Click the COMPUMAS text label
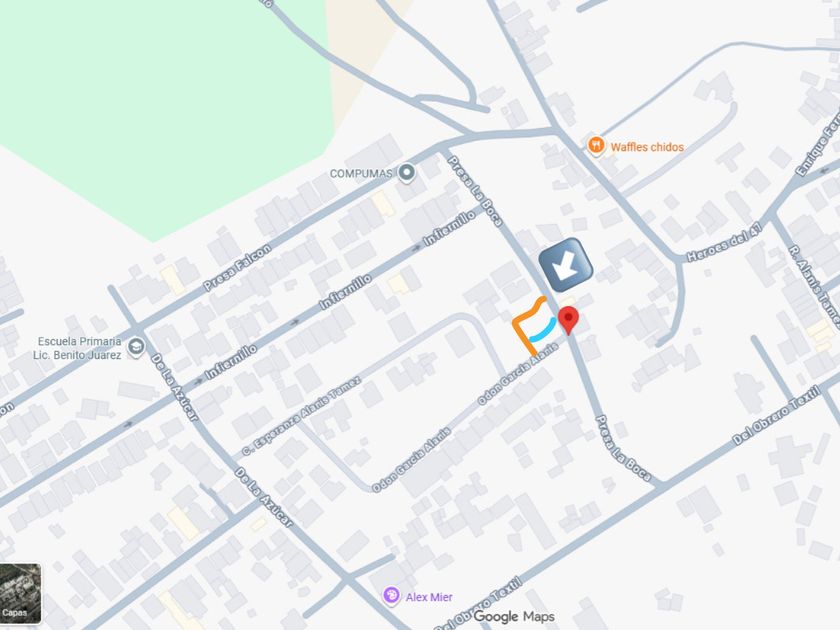Viewport: 840px width, 630px height. tap(361, 174)
